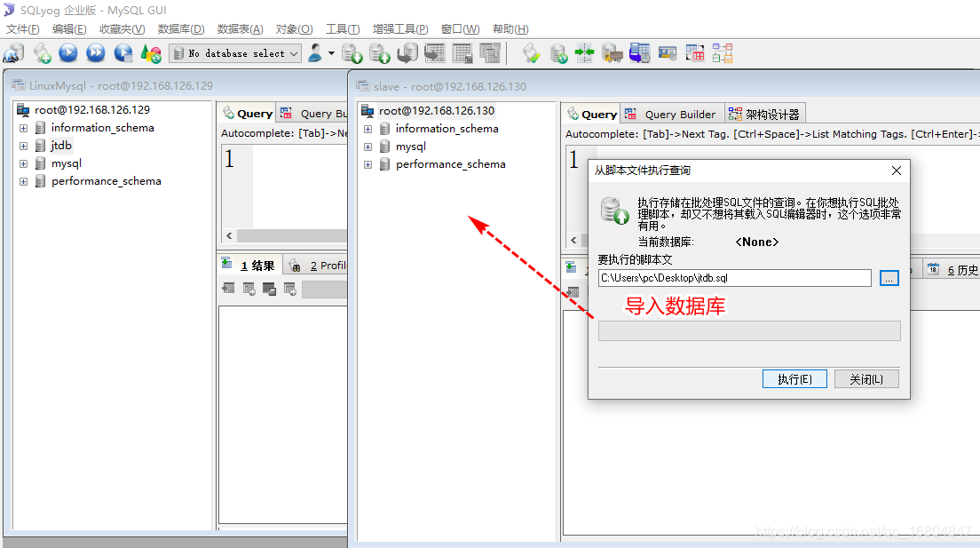
Task: Close the 从脚本文件执行查询 dialog
Action: [x=897, y=171]
